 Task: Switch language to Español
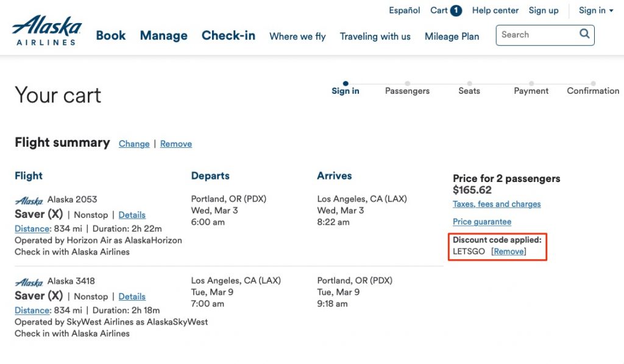tap(405, 10)
